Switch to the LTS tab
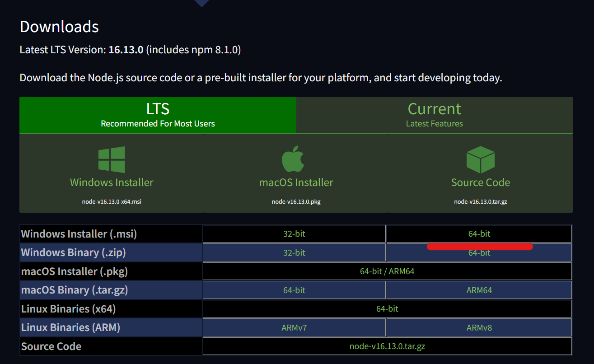The width and height of the screenshot is (594, 364). [x=158, y=115]
